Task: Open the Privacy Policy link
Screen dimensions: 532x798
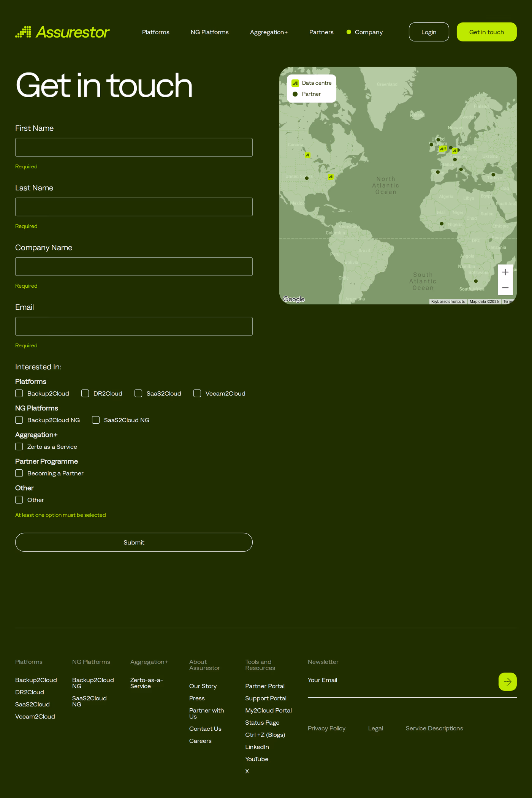Action: [x=326, y=728]
